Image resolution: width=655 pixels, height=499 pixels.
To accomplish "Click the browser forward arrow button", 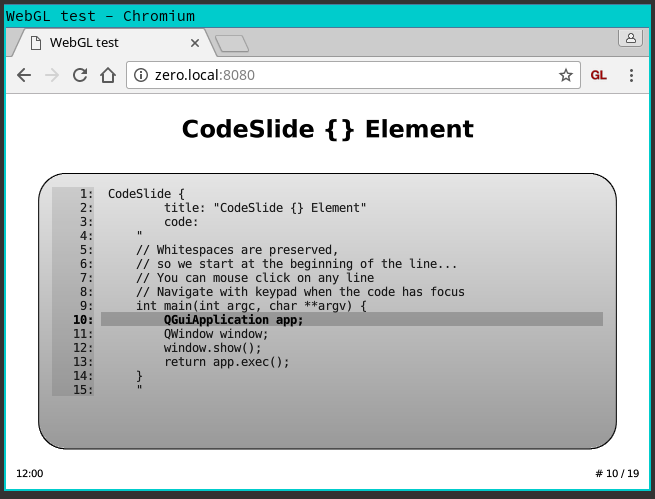I will tap(52, 75).
